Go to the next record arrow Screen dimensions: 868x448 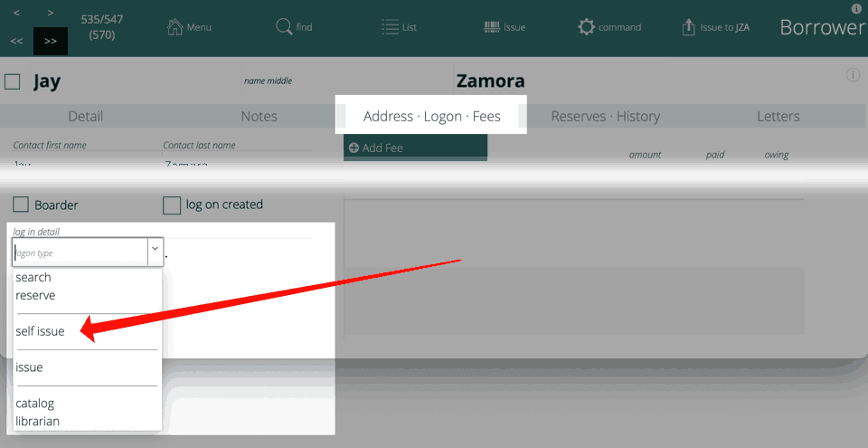pyautogui.click(x=51, y=13)
